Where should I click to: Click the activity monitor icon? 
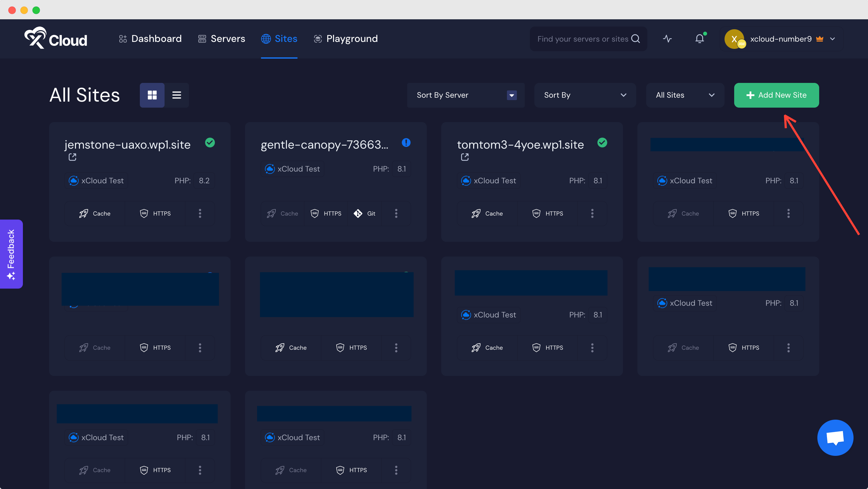coord(667,38)
